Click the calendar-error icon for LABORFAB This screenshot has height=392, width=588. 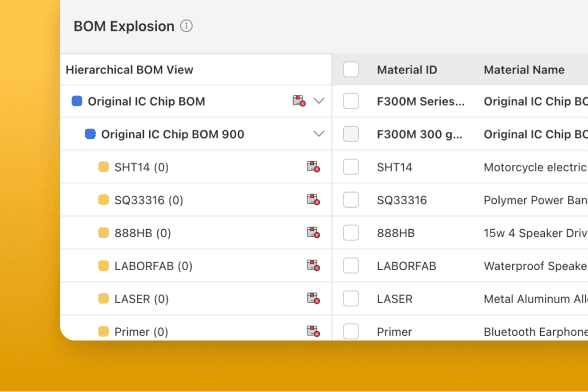pyautogui.click(x=313, y=266)
